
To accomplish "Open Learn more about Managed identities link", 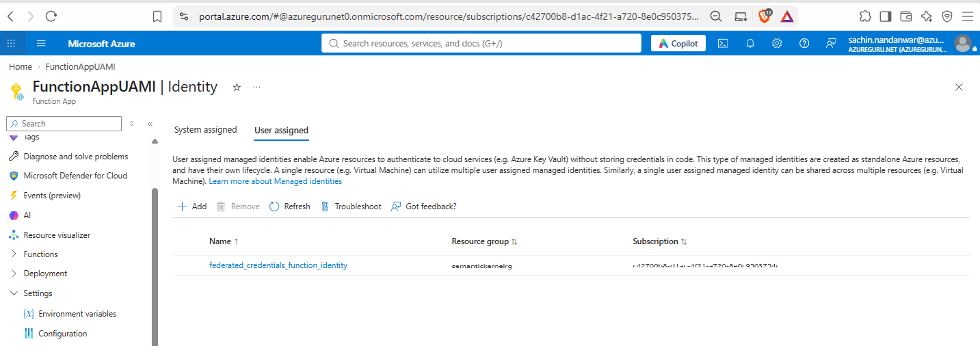I will click(275, 181).
